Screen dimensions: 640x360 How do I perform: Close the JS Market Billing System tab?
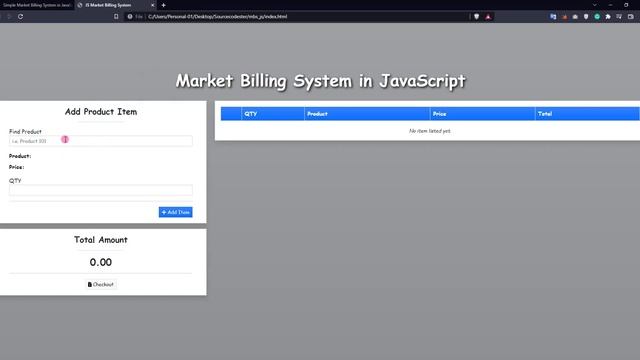tap(153, 5)
